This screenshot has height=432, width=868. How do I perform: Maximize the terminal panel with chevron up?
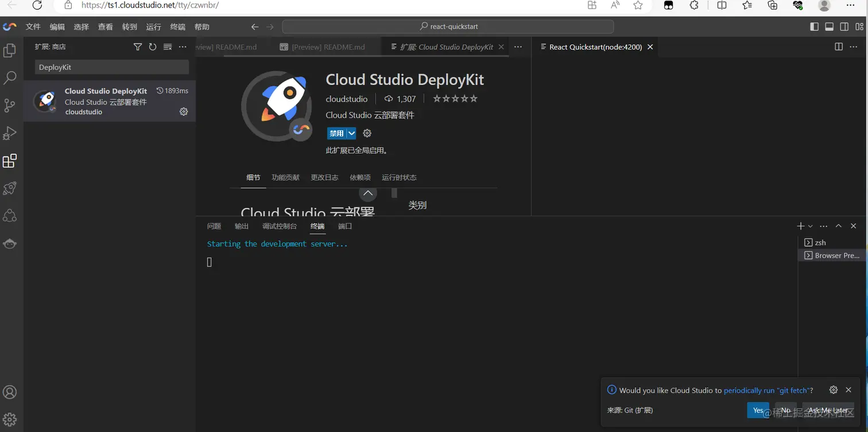click(839, 226)
